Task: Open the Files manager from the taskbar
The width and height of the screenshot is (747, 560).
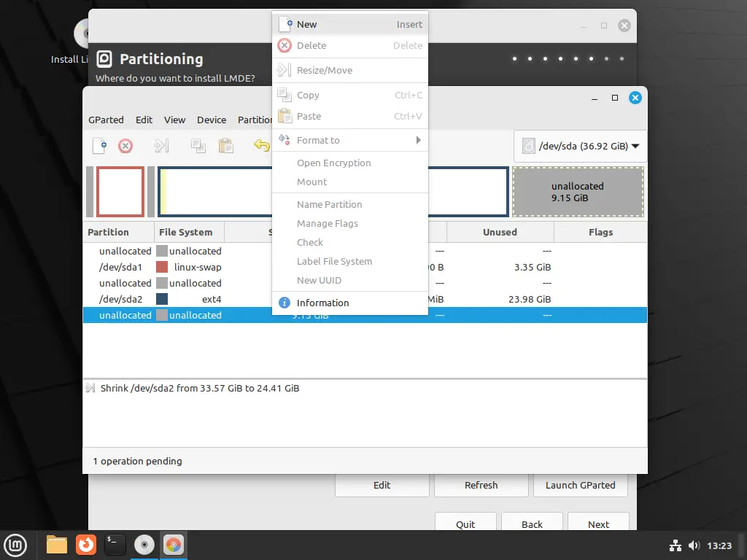Action: tap(57, 545)
